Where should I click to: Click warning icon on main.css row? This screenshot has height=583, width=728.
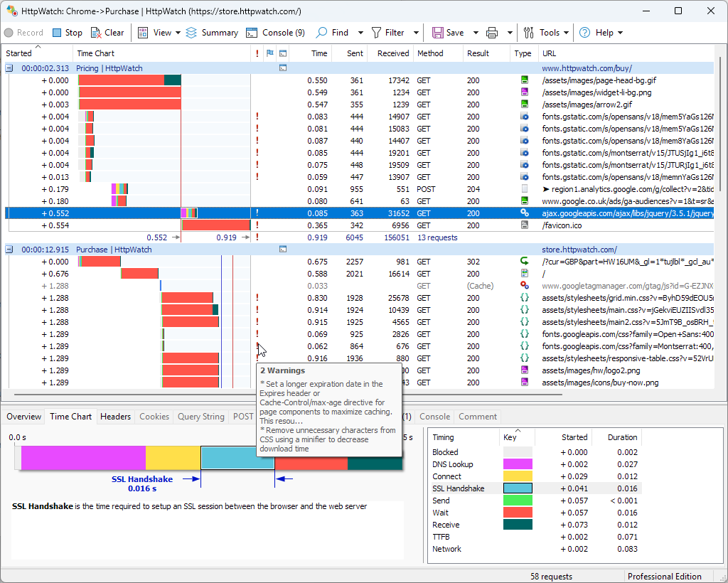(x=257, y=309)
